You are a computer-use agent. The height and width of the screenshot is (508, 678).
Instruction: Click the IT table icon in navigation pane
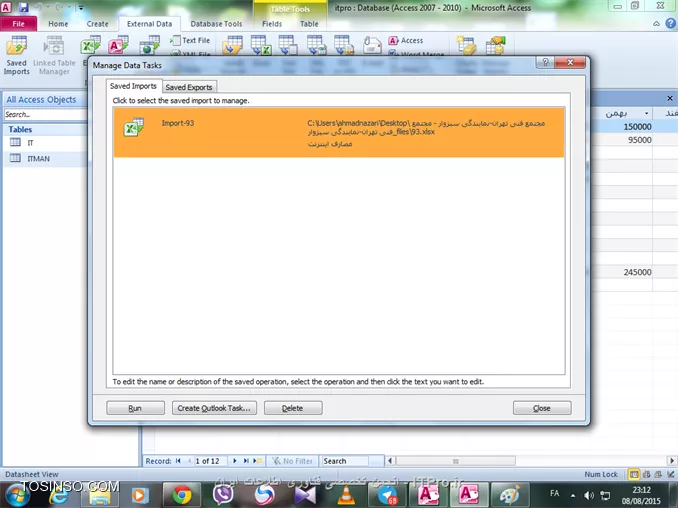point(16,143)
